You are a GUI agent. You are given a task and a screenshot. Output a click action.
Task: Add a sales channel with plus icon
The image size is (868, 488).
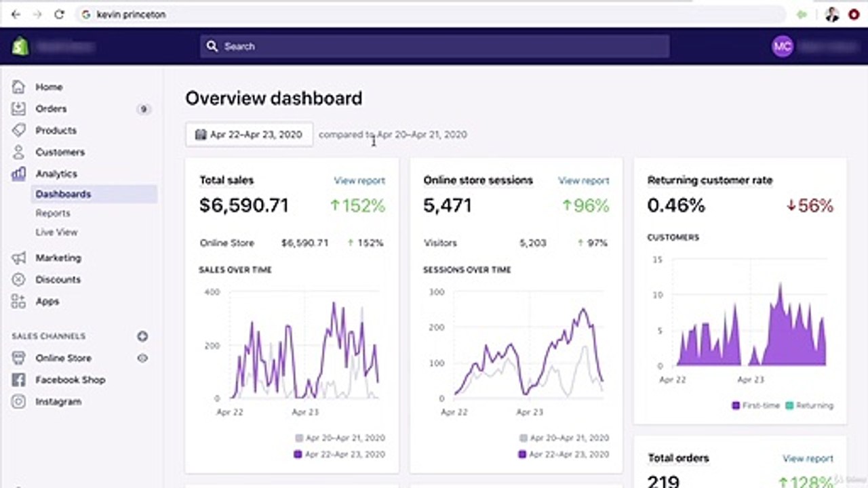click(142, 336)
